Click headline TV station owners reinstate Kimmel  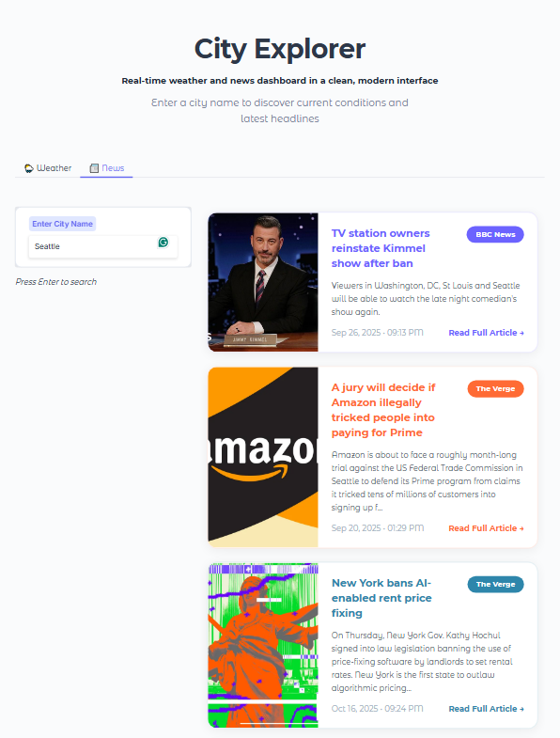pyautogui.click(x=381, y=248)
